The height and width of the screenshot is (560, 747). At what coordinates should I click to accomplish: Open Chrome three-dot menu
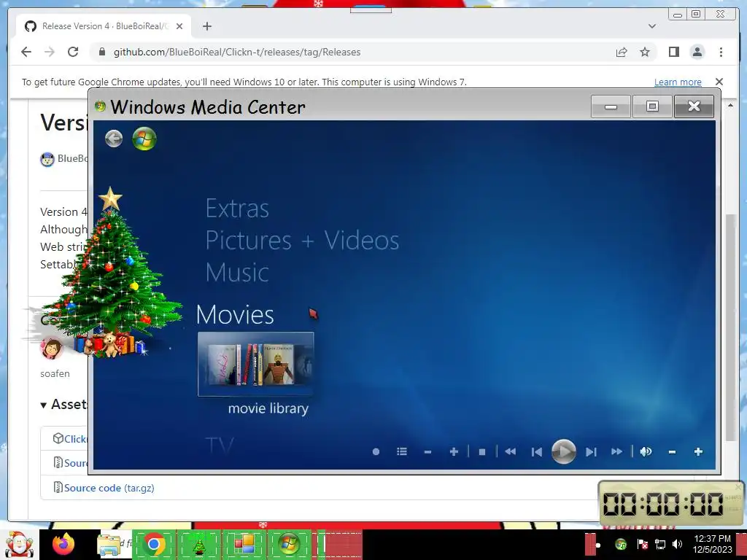(x=721, y=52)
